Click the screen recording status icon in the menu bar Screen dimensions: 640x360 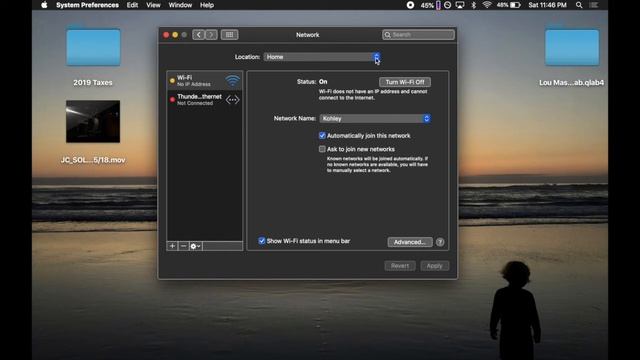(x=410, y=5)
